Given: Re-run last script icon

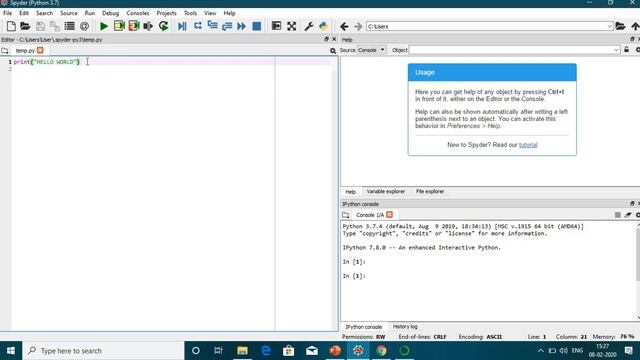Looking at the screenshot, I should (164, 26).
